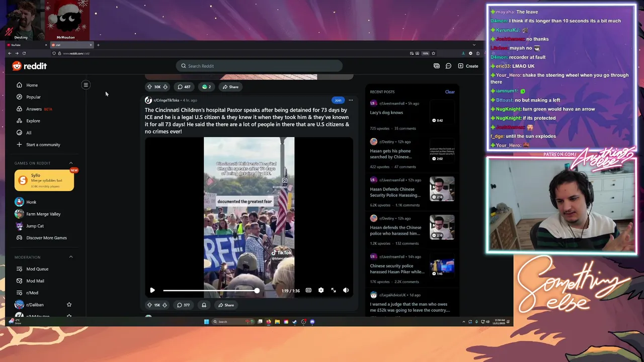The height and width of the screenshot is (362, 644).
Task: Open Hasan Defends Chinese Security Police post
Action: click(x=395, y=192)
